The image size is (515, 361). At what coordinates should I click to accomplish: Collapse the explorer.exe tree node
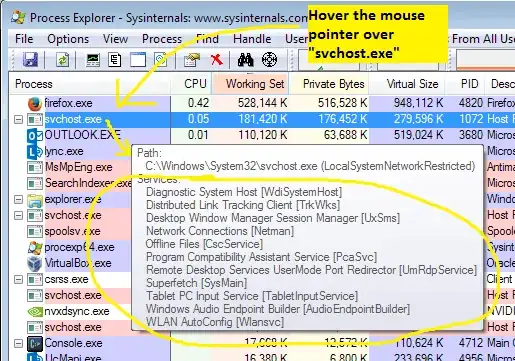[x=19, y=199]
